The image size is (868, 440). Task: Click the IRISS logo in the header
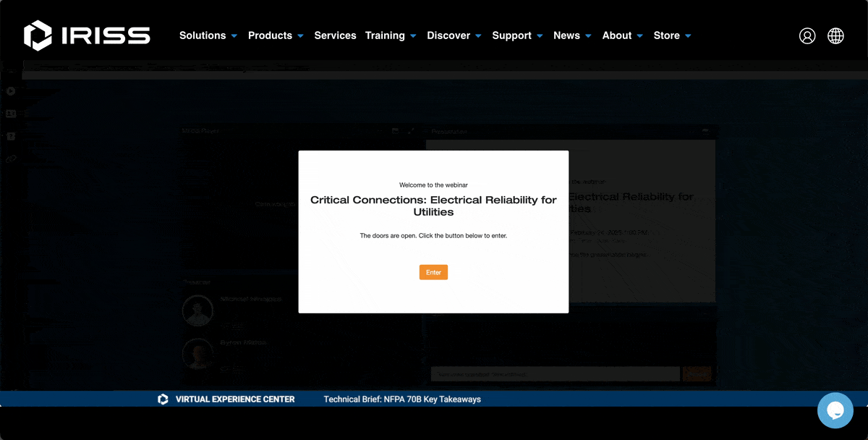coord(87,35)
